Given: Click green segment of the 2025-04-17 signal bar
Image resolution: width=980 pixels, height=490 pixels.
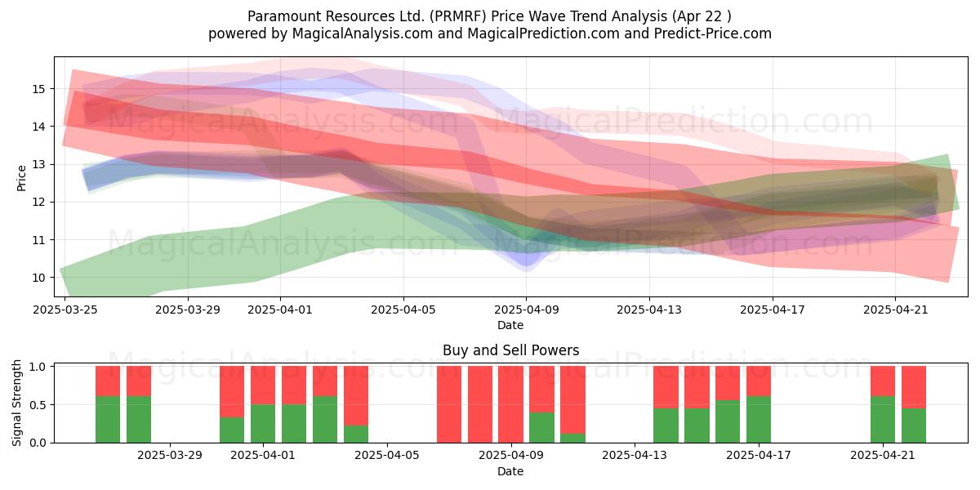Looking at the screenshot, I should [759, 419].
